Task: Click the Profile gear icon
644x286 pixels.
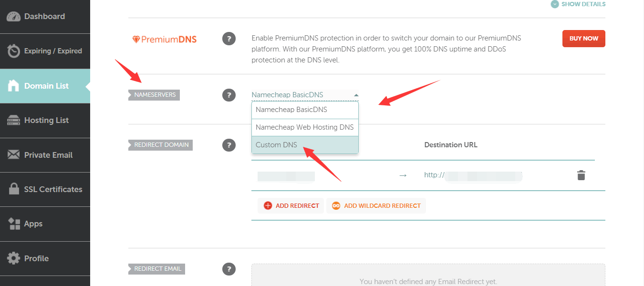Action: [x=14, y=258]
